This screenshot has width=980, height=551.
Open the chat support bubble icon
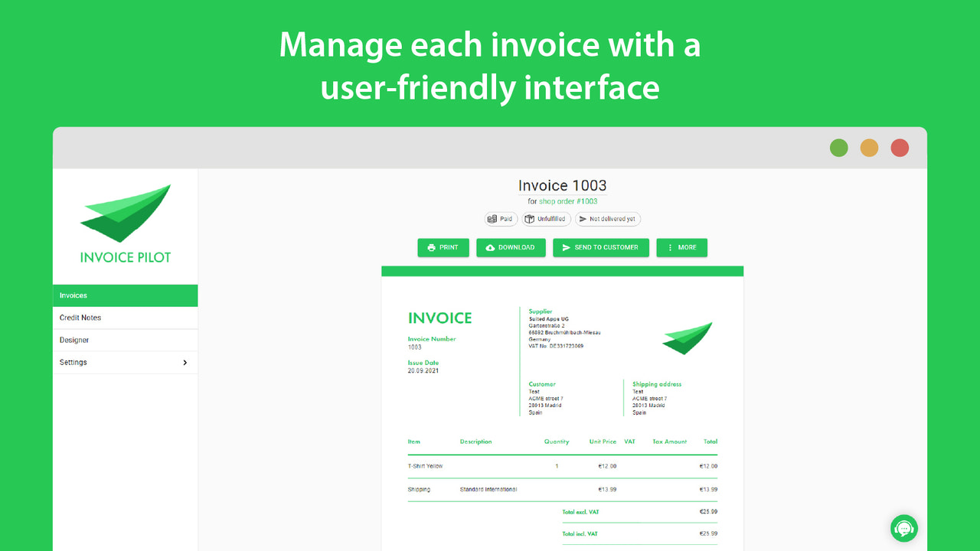(904, 528)
